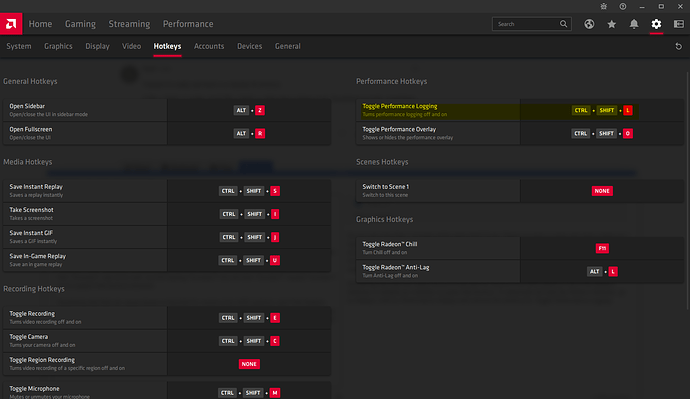Viewport: 690px width, 399px height.
Task: Switch to the Accounts tab
Action: [209, 46]
